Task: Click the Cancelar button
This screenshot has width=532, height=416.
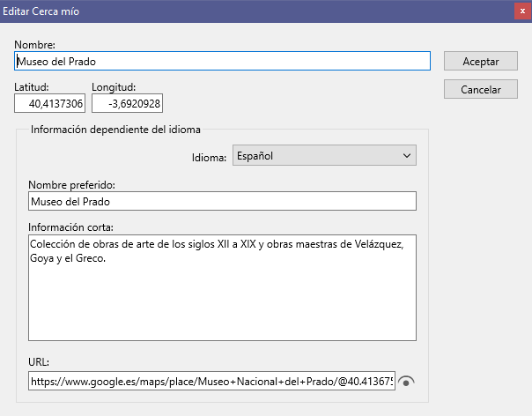Action: 481,89
